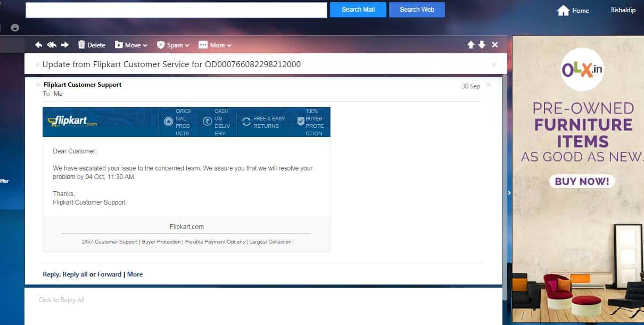
Task: Click 100% Buyer Protection shield icon
Action: [301, 122]
